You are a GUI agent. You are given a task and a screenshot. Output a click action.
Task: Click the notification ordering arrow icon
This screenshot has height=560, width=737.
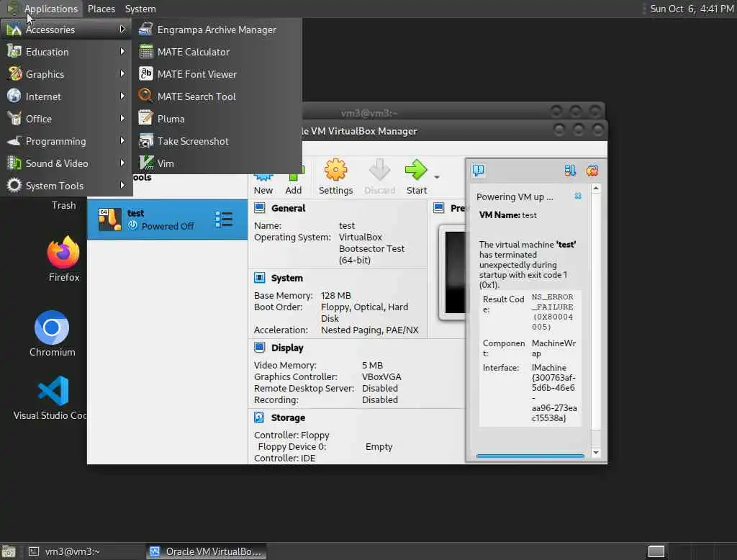point(570,170)
